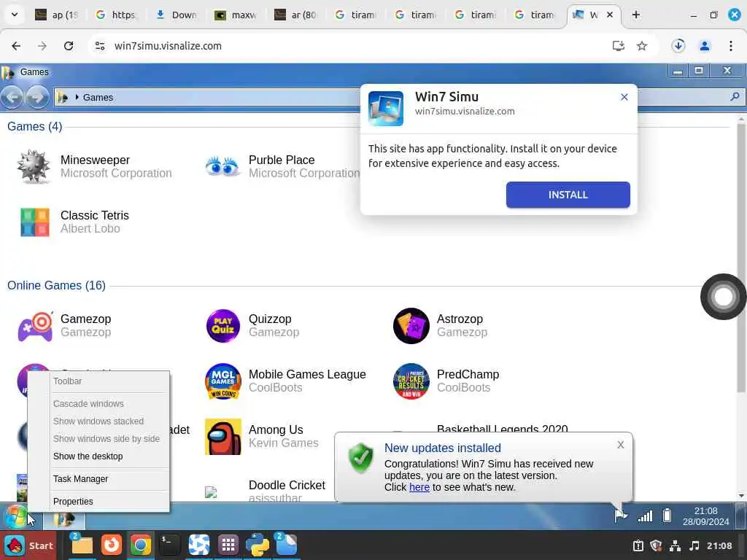The width and height of the screenshot is (747, 560).
Task: Click the floating circular assist button
Action: click(x=723, y=297)
